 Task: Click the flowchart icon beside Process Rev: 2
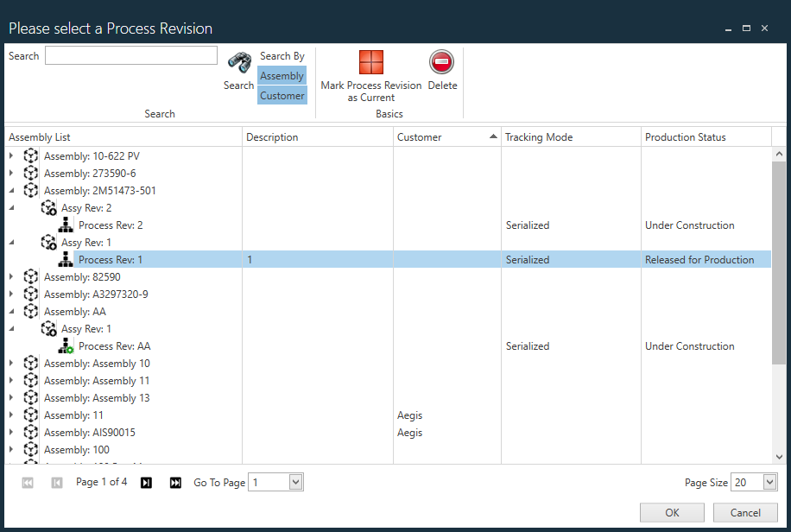(66, 225)
